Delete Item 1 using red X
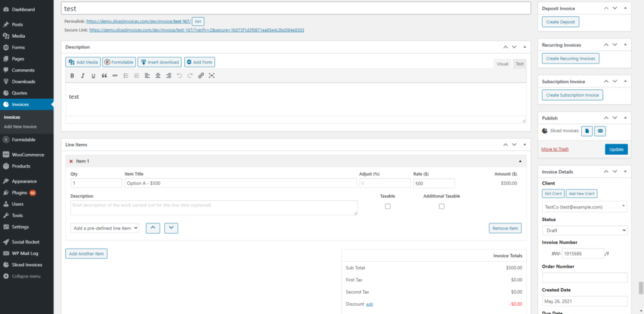Image resolution: width=644 pixels, height=314 pixels. [71, 162]
